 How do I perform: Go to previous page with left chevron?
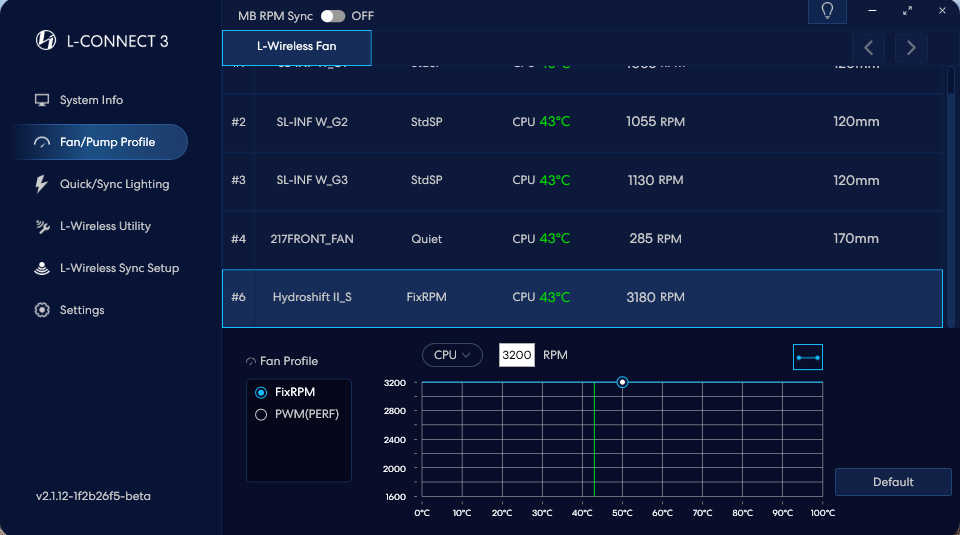(x=868, y=47)
